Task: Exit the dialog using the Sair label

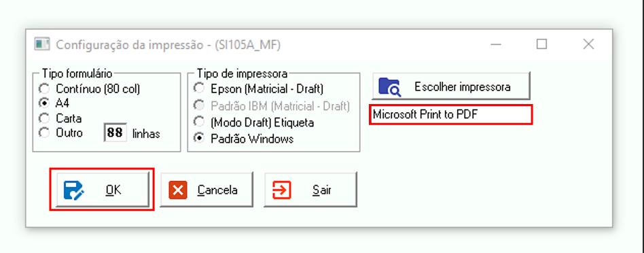Action: (x=322, y=190)
